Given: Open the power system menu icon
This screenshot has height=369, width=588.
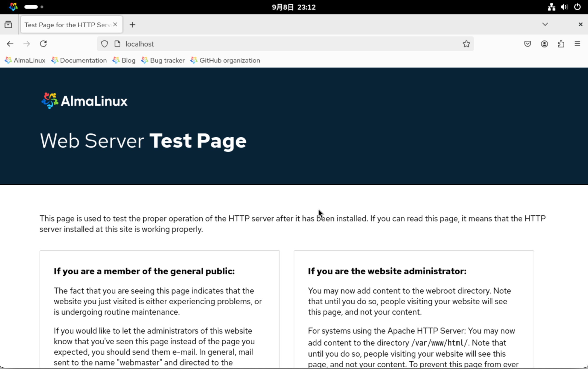Looking at the screenshot, I should pyautogui.click(x=577, y=7).
